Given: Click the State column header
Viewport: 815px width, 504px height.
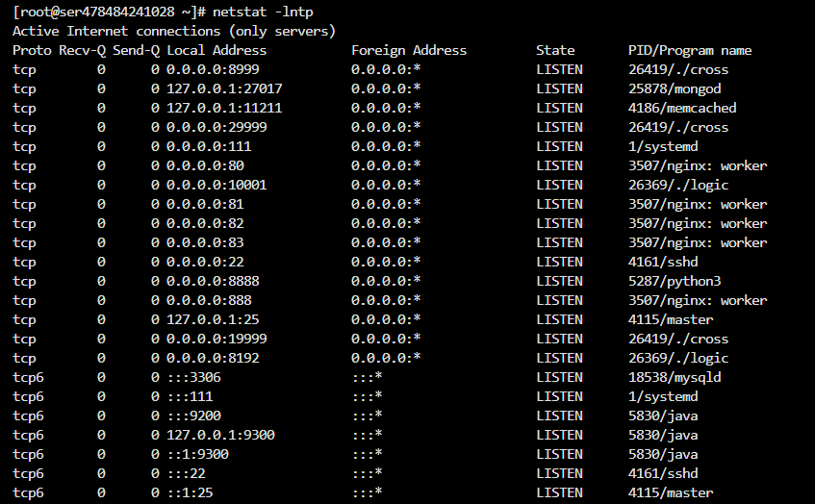Looking at the screenshot, I should click(x=555, y=50).
